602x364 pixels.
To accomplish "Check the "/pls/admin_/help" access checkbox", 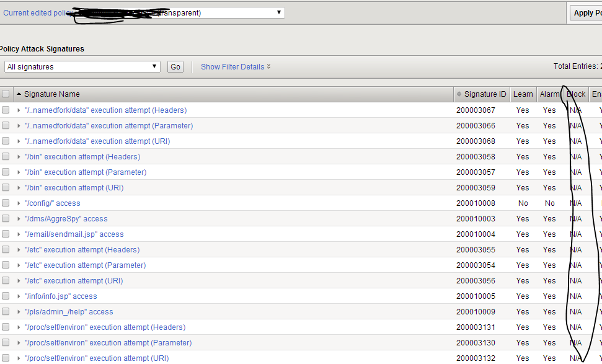I will (x=6, y=311).
